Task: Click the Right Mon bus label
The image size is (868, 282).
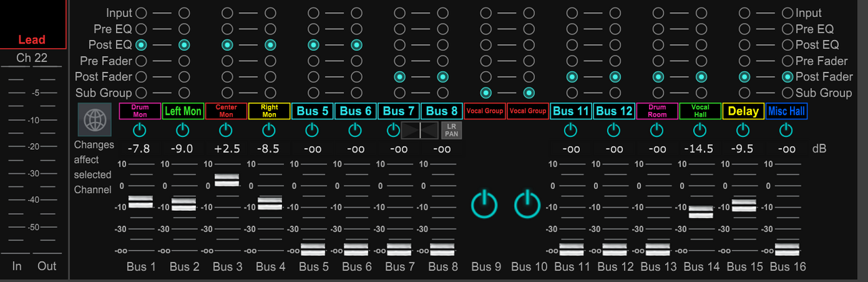Action: 269,111
